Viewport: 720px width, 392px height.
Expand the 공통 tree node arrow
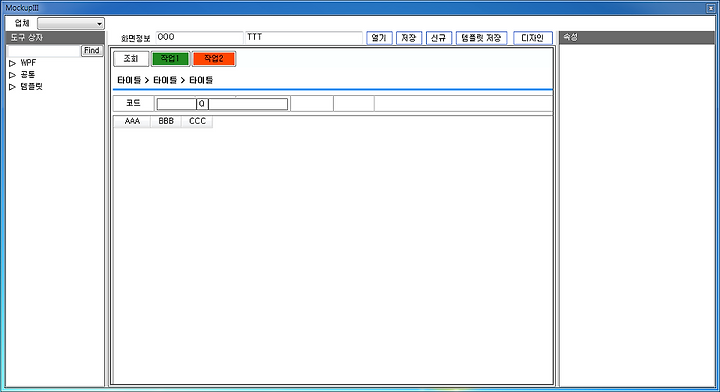(12, 75)
